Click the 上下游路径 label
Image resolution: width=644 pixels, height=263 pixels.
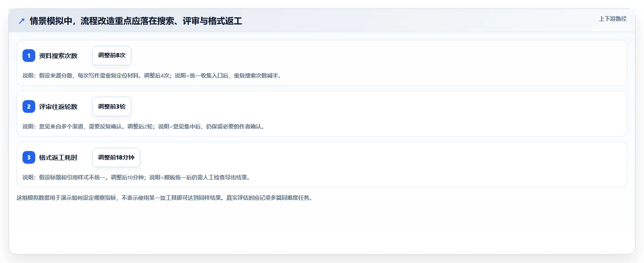tap(613, 19)
